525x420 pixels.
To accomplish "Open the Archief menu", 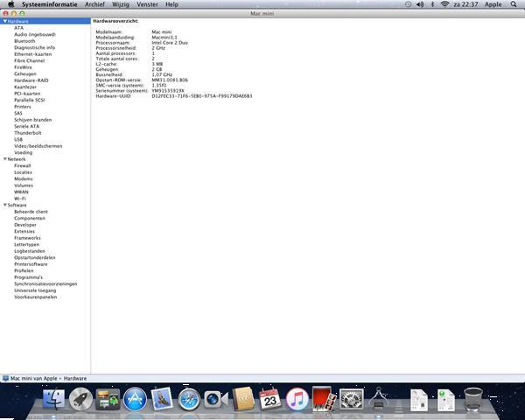I will [x=94, y=4].
